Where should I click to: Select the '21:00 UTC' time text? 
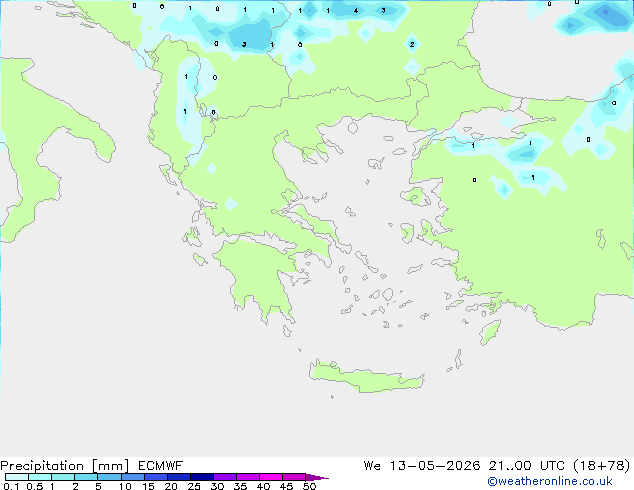tap(526, 466)
